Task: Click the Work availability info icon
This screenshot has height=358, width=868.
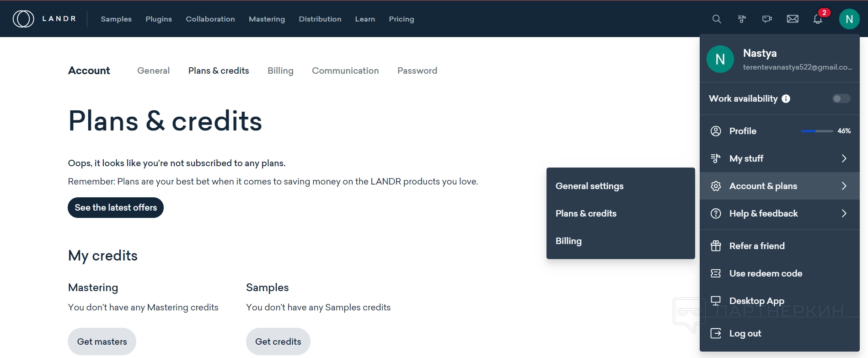Action: (786, 99)
